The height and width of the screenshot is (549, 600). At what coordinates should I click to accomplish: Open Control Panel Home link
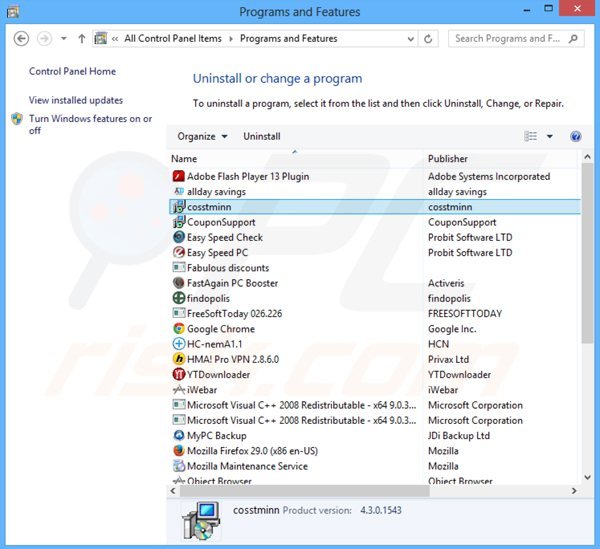[x=72, y=72]
